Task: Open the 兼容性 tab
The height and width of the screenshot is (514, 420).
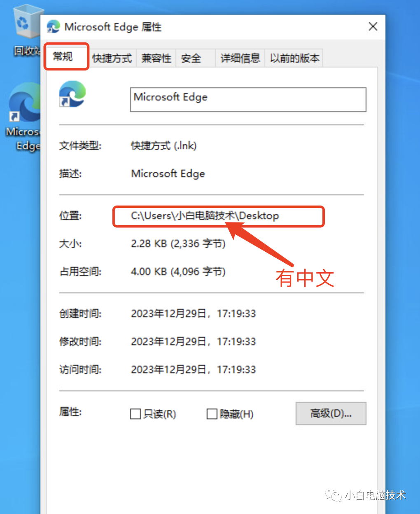Action: 156,58
